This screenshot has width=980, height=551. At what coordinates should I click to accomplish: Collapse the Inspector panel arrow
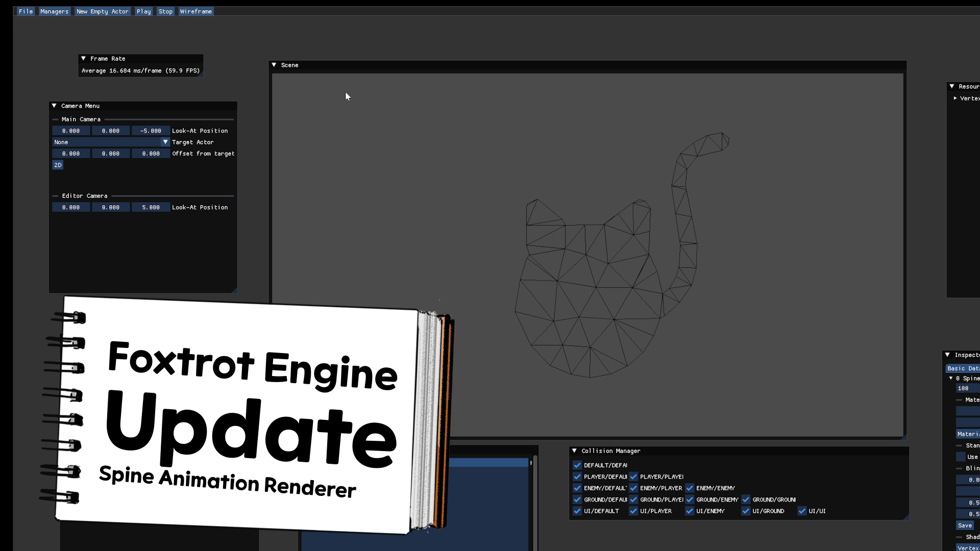(x=947, y=355)
